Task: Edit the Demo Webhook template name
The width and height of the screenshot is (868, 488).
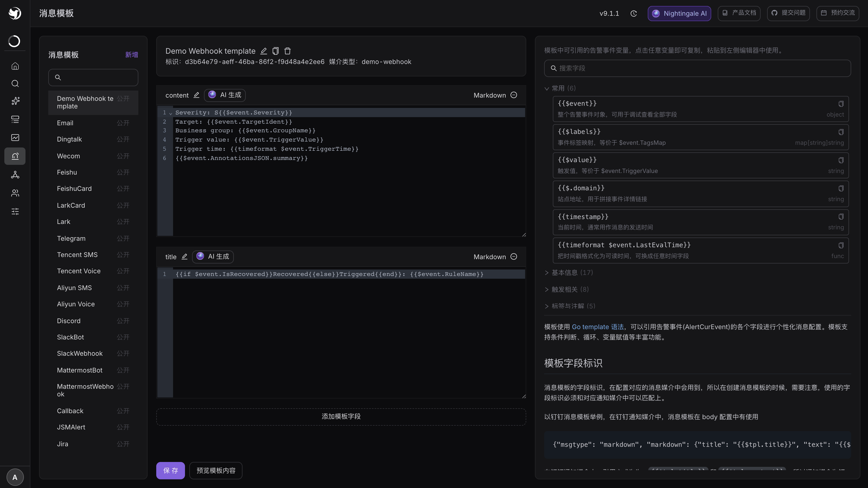Action: pyautogui.click(x=263, y=51)
